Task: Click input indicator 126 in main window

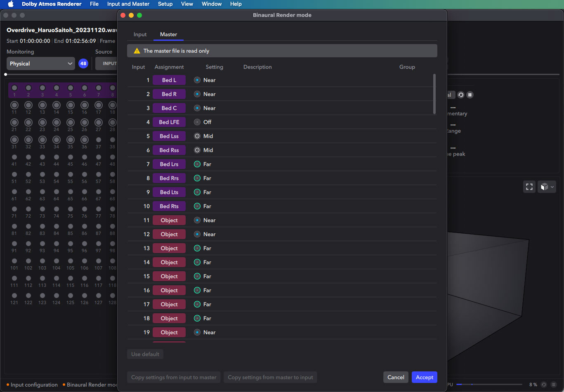Action: 85,296
